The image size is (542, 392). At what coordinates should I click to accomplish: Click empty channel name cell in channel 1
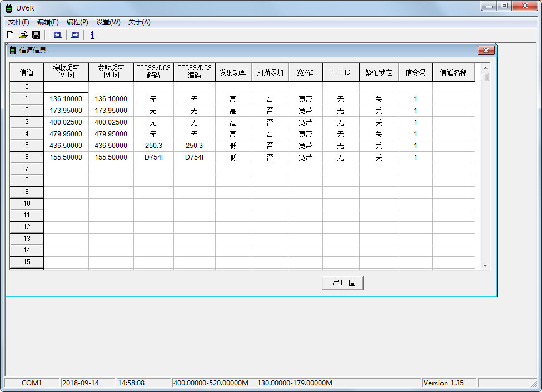(454, 99)
